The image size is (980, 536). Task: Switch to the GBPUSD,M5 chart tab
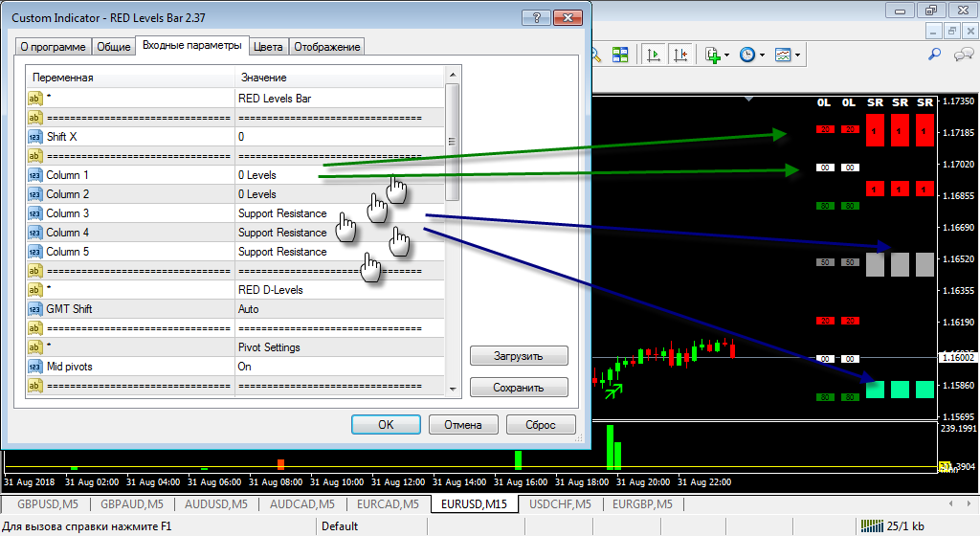click(48, 504)
